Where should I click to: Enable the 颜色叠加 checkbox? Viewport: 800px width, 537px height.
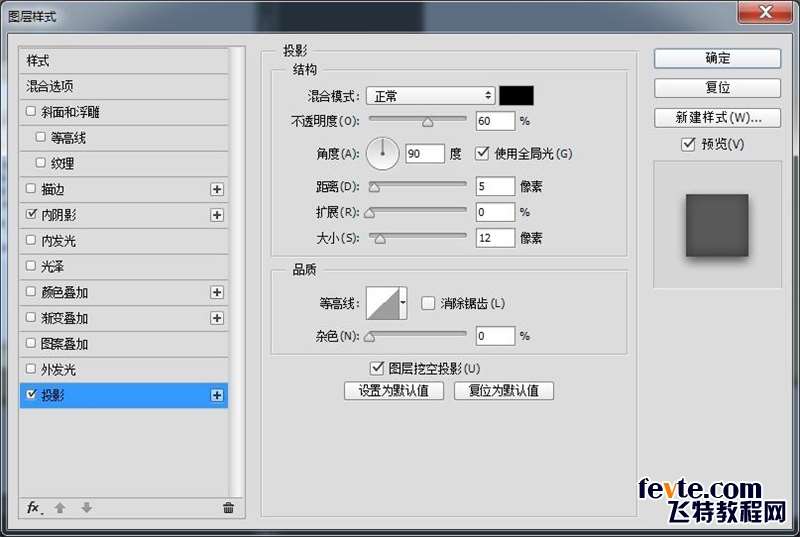click(31, 291)
